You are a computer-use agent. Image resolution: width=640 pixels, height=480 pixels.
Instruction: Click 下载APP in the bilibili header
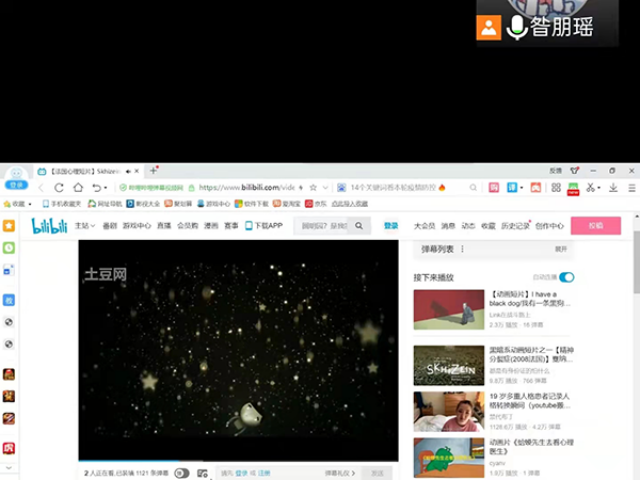264,226
